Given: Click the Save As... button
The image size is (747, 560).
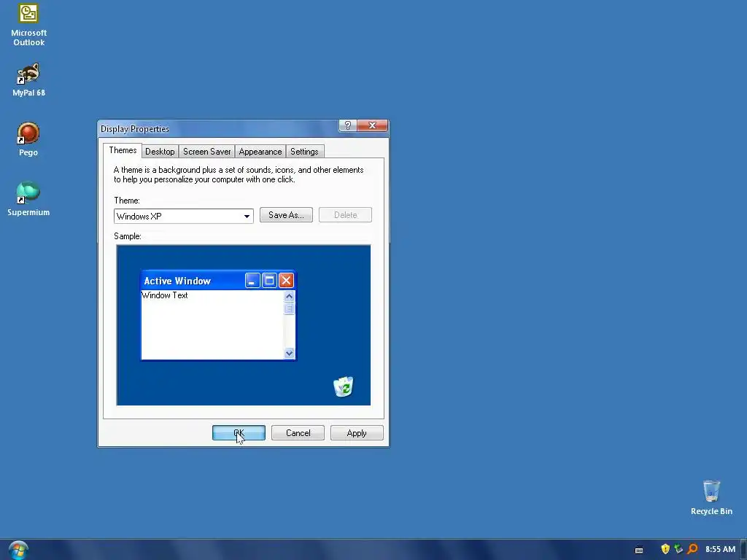Looking at the screenshot, I should click(286, 215).
